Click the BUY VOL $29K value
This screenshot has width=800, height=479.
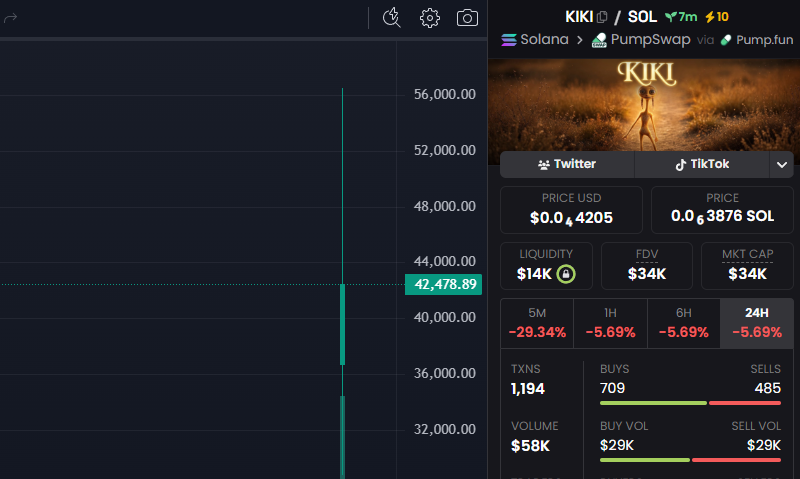(x=616, y=445)
